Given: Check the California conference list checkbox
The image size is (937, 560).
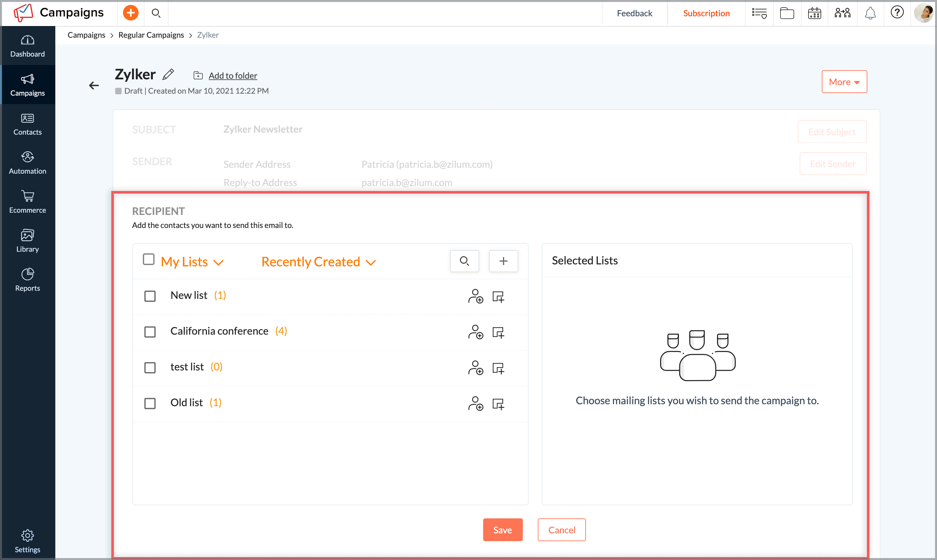Looking at the screenshot, I should tap(150, 332).
